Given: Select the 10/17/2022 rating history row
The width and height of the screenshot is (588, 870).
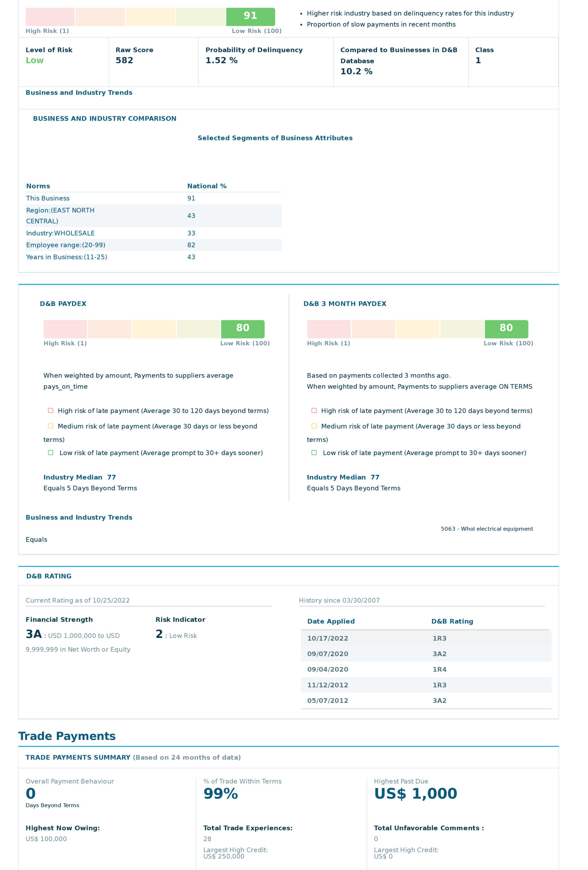Looking at the screenshot, I should coord(426,638).
